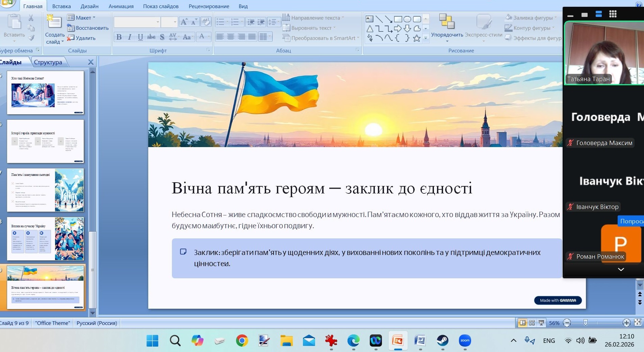The height and width of the screenshot is (352, 644).
Task: Switch Zoom to gallery grid view
Action: coord(613,14)
